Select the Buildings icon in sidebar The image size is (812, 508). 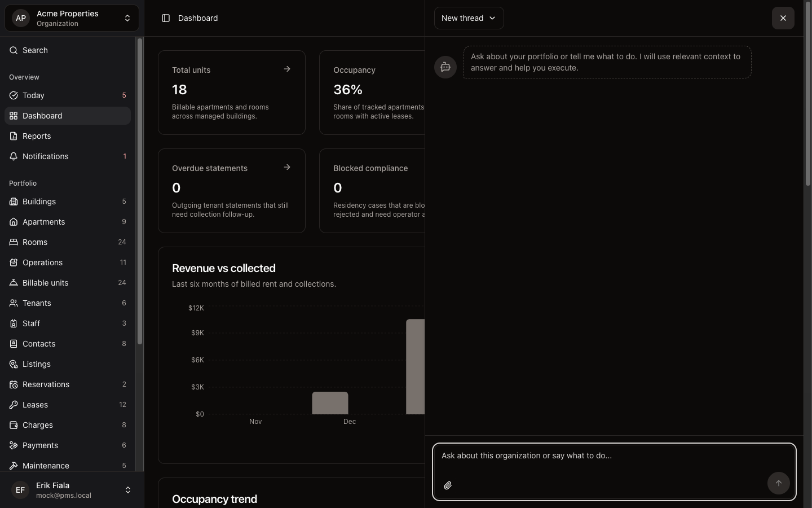[x=13, y=202]
